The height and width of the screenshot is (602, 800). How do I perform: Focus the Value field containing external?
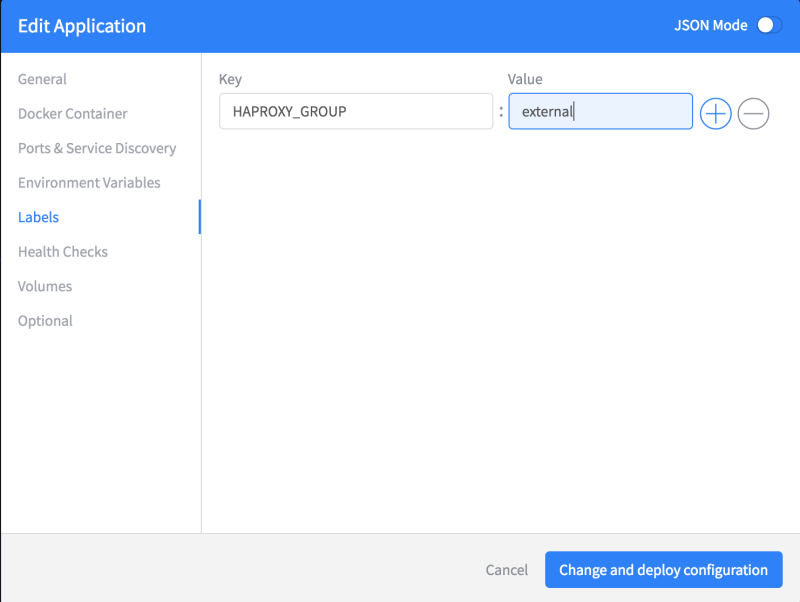pyautogui.click(x=600, y=112)
